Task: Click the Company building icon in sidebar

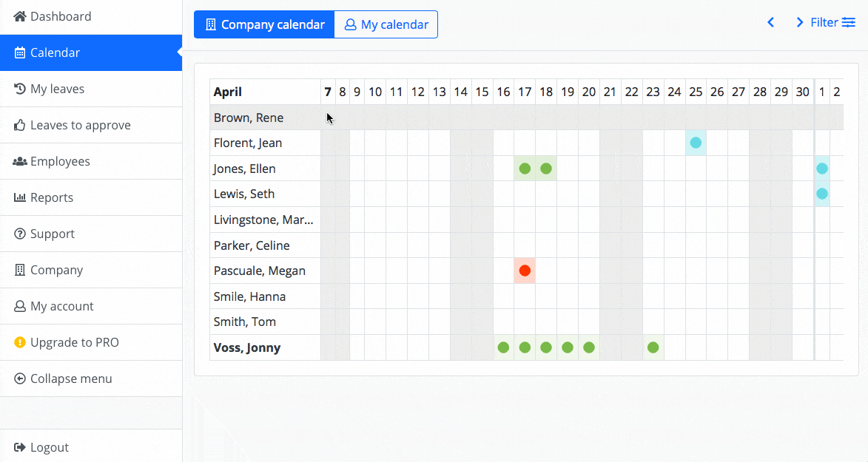Action: [20, 270]
